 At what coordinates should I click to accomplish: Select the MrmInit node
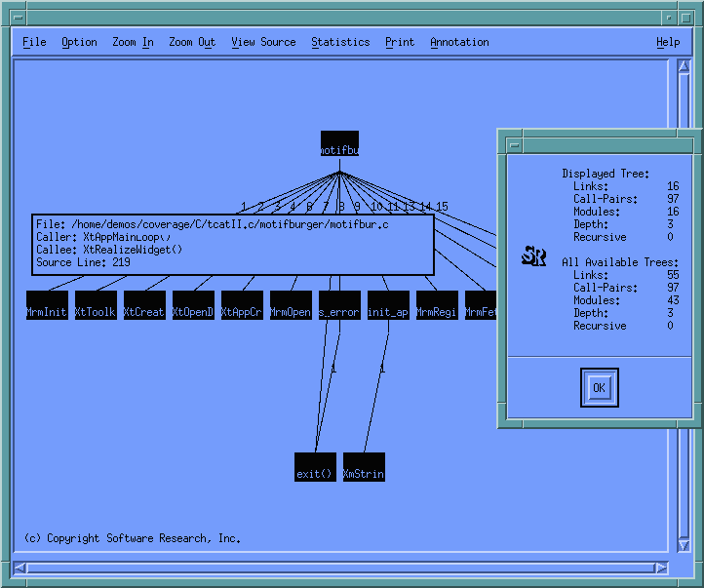coord(47,305)
